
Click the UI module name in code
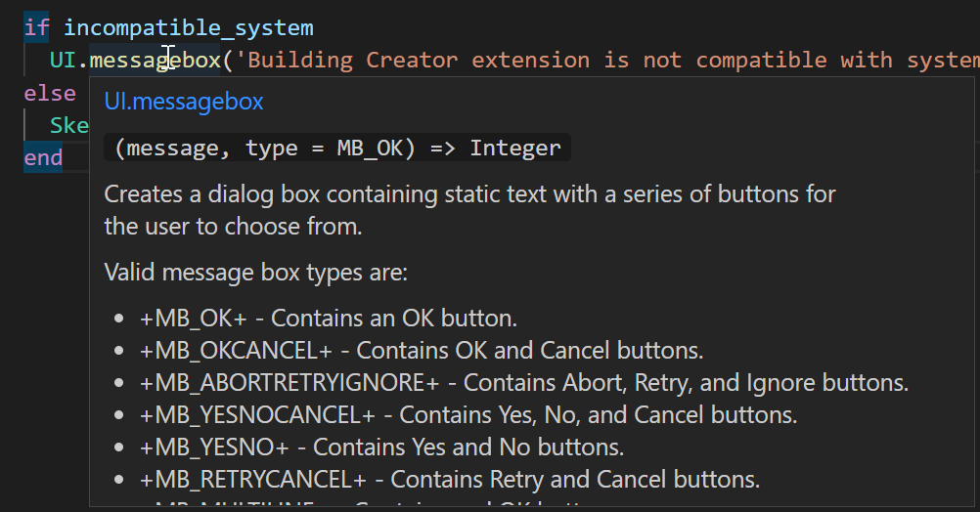[63, 60]
